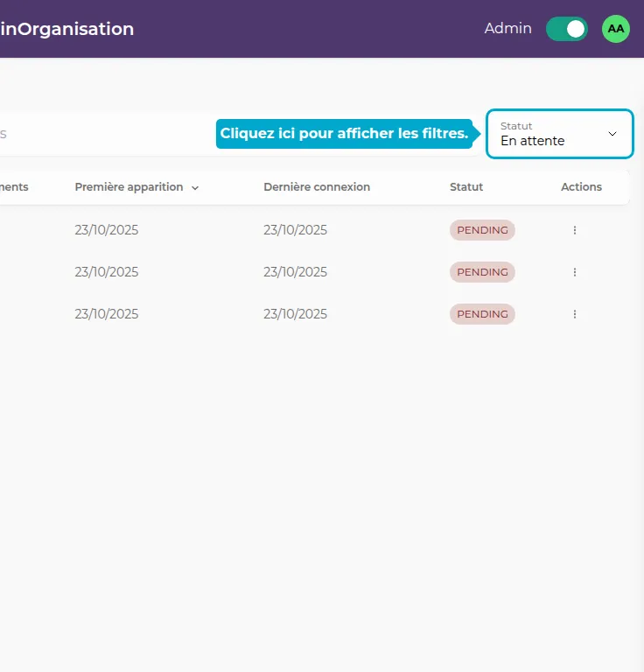
Task: Click the chevron in the Statut dropdown
Action: [x=612, y=134]
